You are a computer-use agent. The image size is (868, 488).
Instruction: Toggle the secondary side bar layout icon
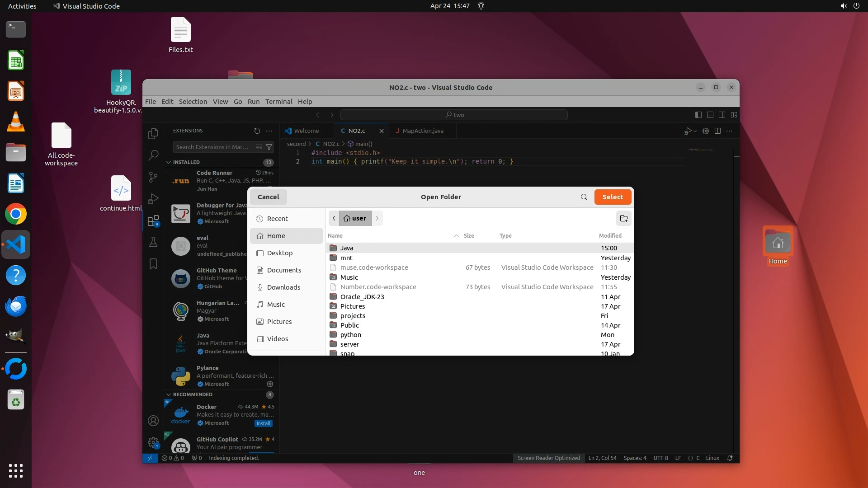pos(722,115)
